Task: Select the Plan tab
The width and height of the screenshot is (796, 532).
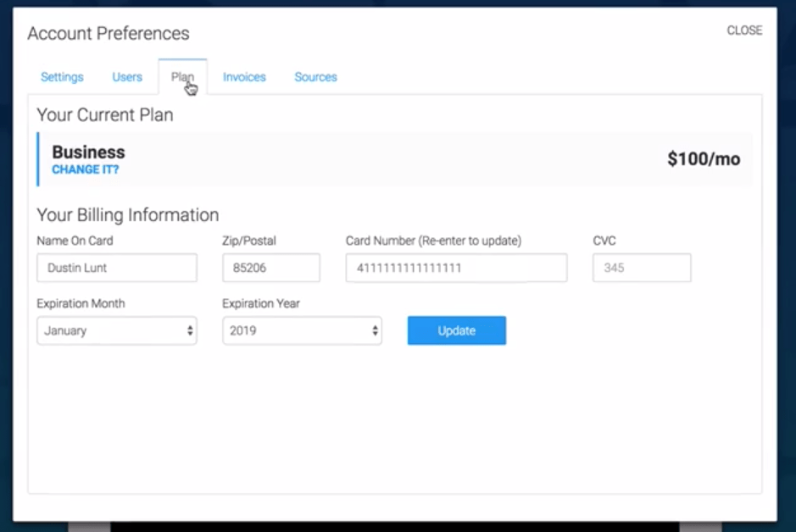Action: click(x=182, y=77)
